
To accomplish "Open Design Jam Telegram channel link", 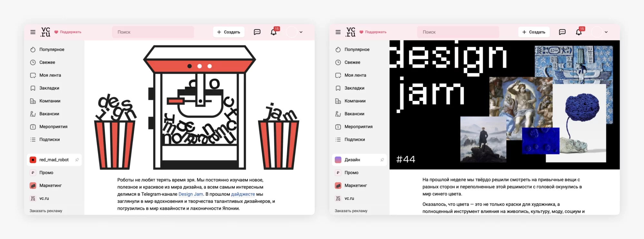I will [x=191, y=194].
